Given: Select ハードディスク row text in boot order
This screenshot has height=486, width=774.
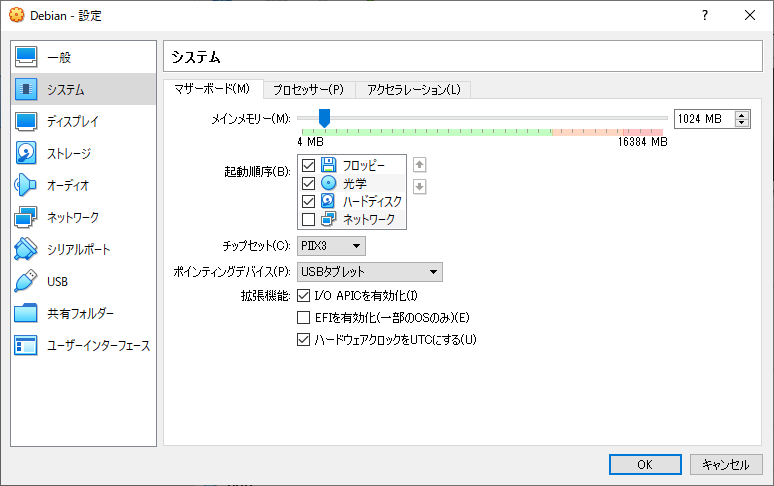Looking at the screenshot, I should tap(372, 201).
